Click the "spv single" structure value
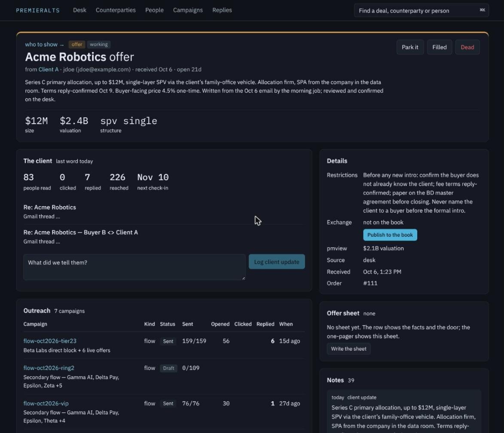The image size is (504, 433). (128, 121)
